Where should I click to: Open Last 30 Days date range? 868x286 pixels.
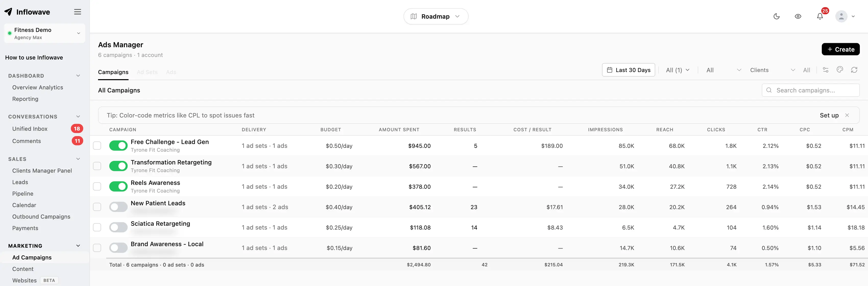click(x=629, y=70)
